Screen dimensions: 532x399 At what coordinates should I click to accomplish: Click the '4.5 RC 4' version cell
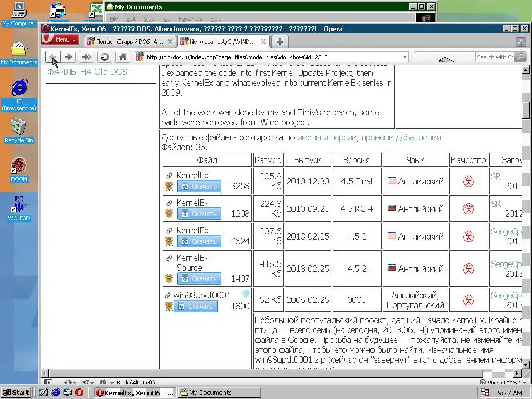(356, 209)
